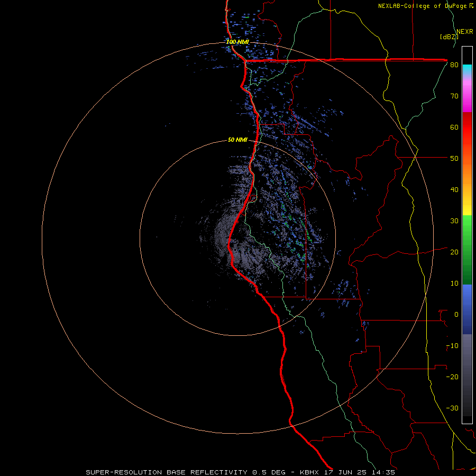Click the [dBZ] units label

coord(449,36)
